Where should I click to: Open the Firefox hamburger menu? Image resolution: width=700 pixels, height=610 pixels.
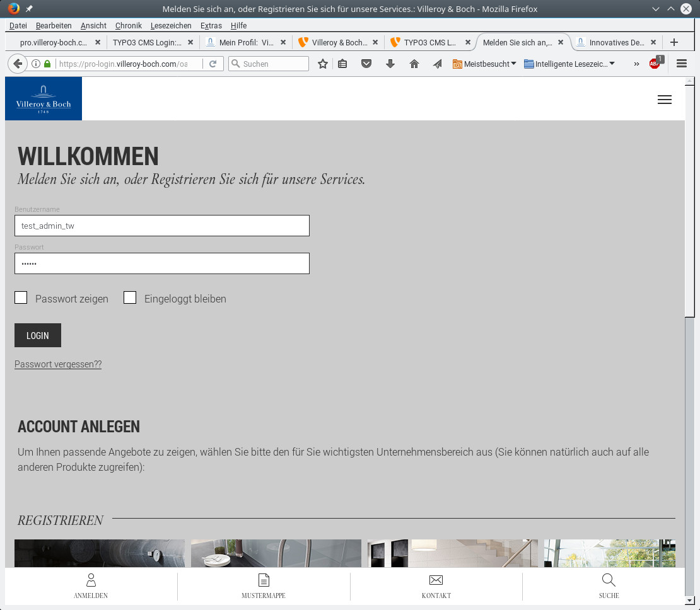681,64
